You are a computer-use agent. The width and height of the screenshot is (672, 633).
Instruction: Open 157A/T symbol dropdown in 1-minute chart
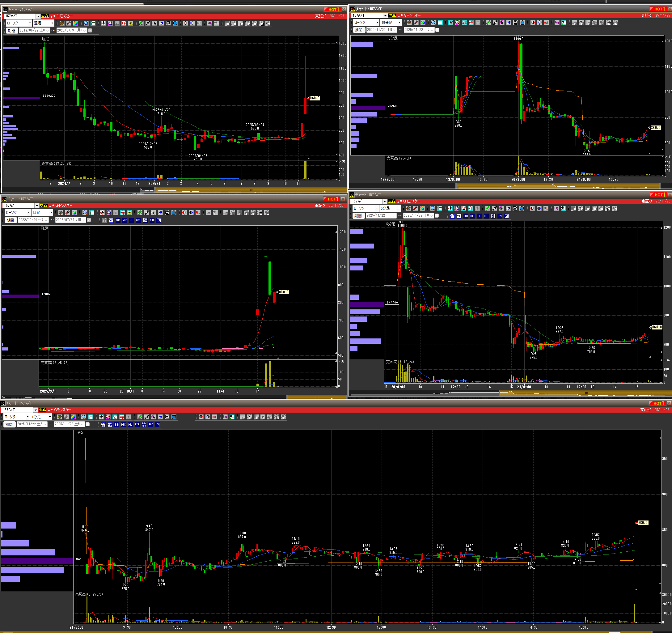point(36,410)
